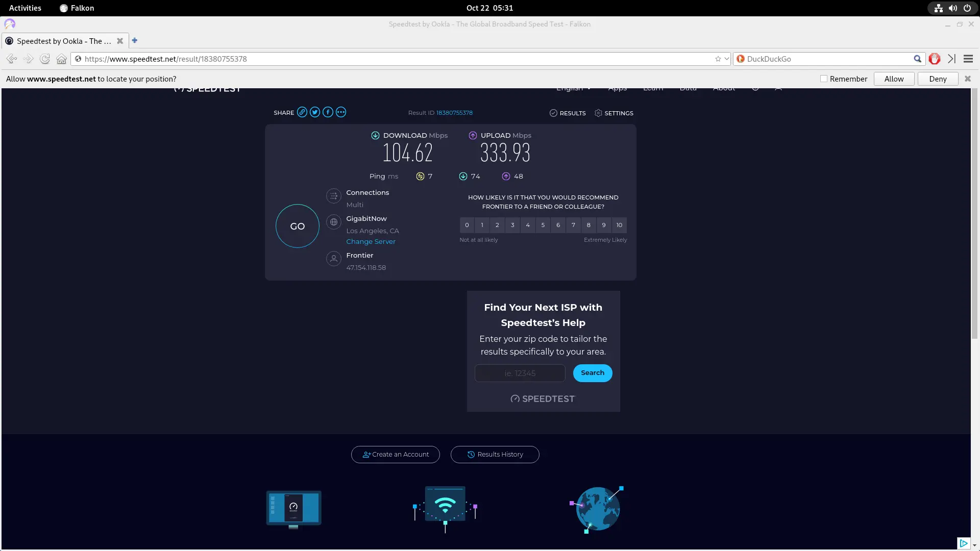Toggle the bookmark star in the address bar

pos(718,59)
